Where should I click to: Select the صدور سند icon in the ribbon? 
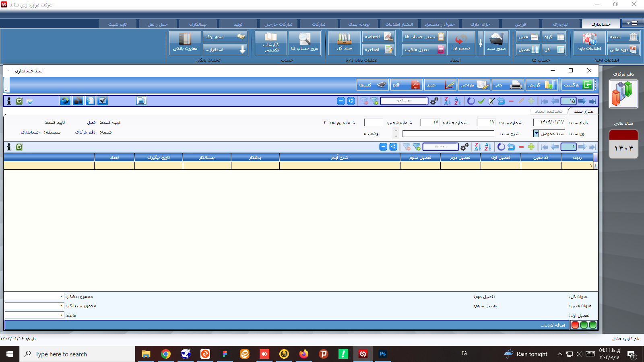[495, 41]
